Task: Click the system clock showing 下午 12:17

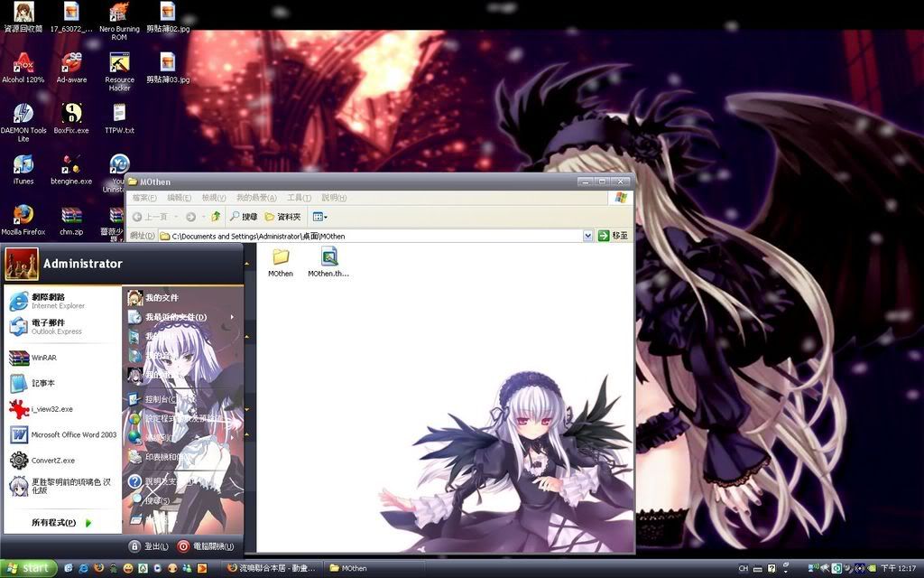Action: click(898, 569)
